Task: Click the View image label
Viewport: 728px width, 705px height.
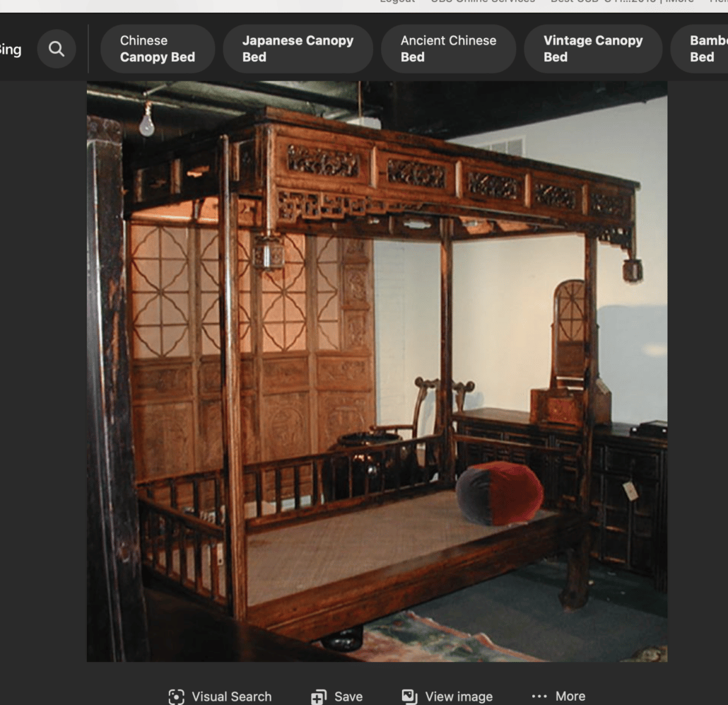Action: tap(459, 697)
